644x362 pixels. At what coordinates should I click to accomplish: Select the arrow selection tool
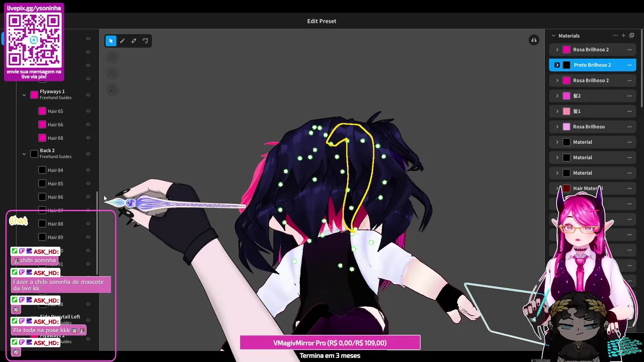pos(111,41)
